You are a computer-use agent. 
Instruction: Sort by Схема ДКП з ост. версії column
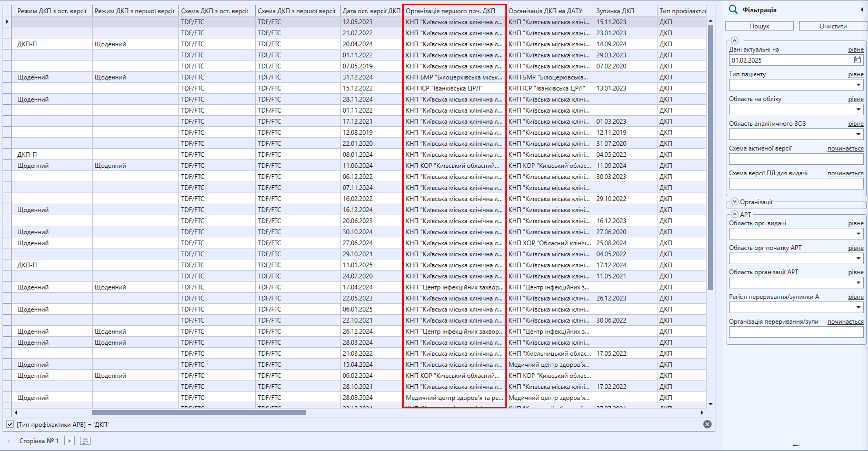click(217, 11)
